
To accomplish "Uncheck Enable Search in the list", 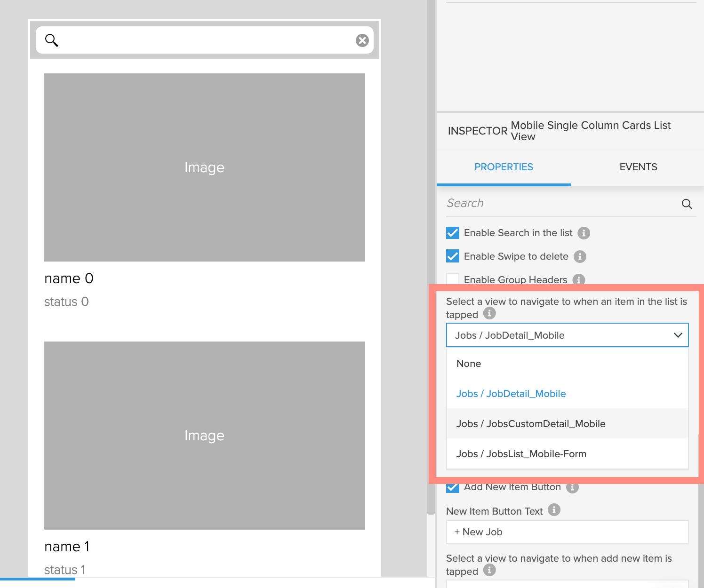I will tap(453, 233).
